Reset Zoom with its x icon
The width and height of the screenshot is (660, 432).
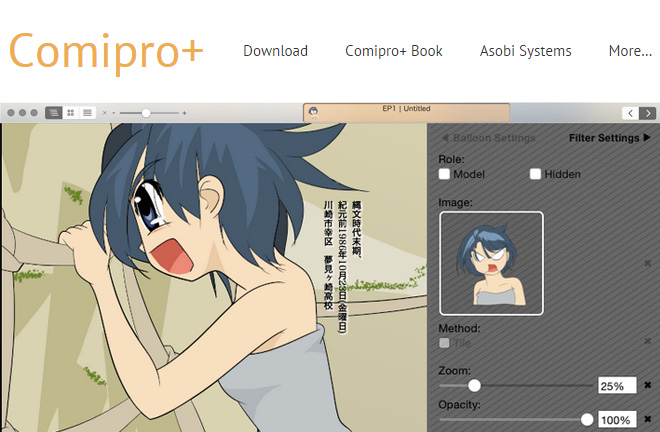[648, 385]
